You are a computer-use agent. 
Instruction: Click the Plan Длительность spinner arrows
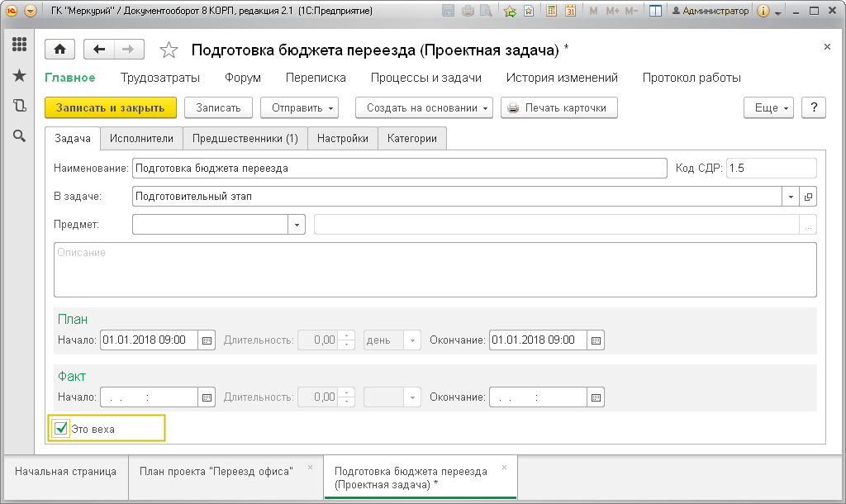pos(346,340)
